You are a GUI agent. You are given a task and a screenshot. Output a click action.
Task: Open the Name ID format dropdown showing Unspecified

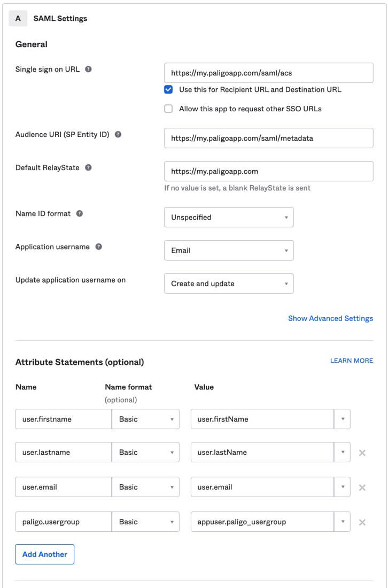229,217
